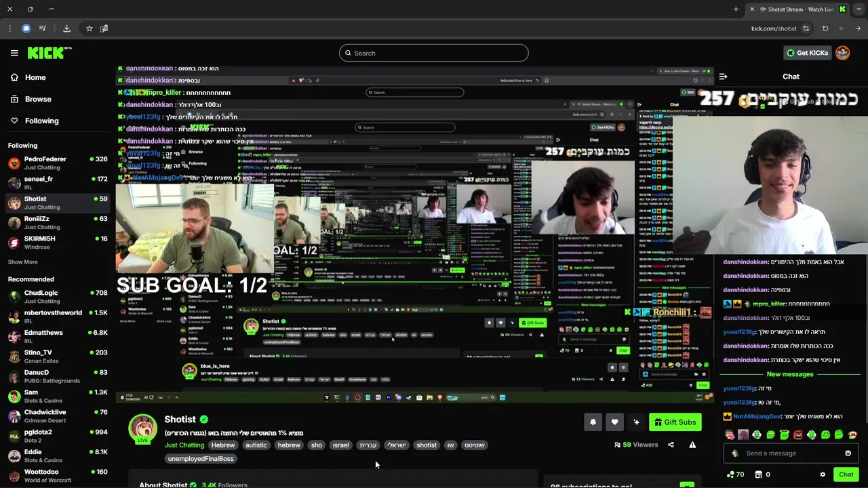The width and height of the screenshot is (868, 488).
Task: Focus the Kick search field
Action: tap(434, 53)
